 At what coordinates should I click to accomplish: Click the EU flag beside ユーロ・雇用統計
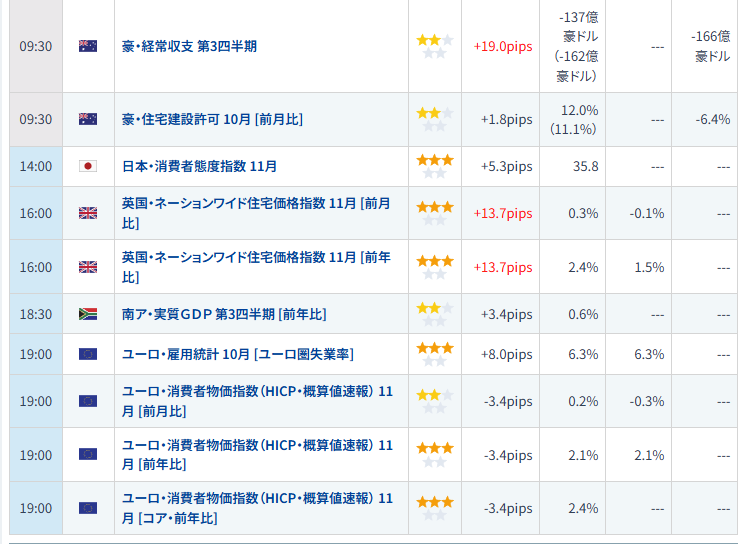[88, 354]
